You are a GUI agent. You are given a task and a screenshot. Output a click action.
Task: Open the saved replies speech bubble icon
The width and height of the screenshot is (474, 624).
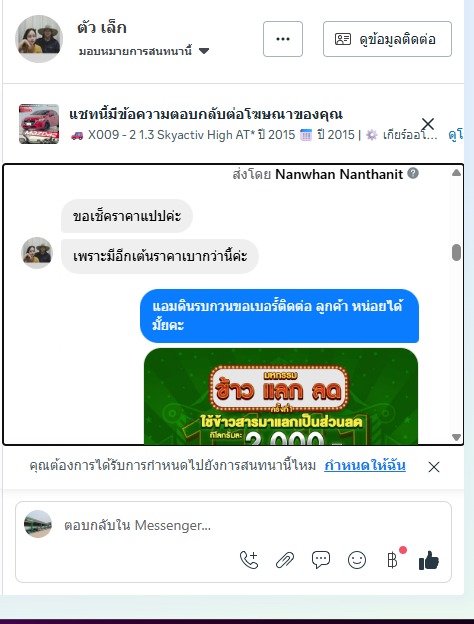click(321, 560)
